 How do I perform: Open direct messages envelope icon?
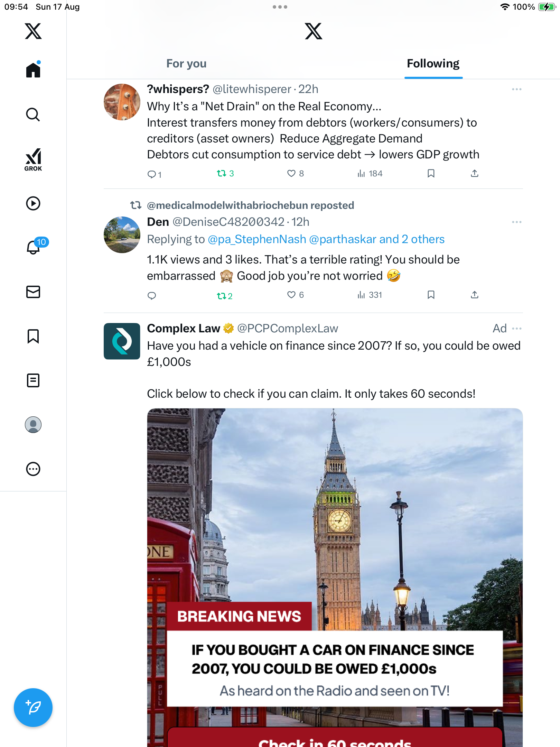pos(33,292)
